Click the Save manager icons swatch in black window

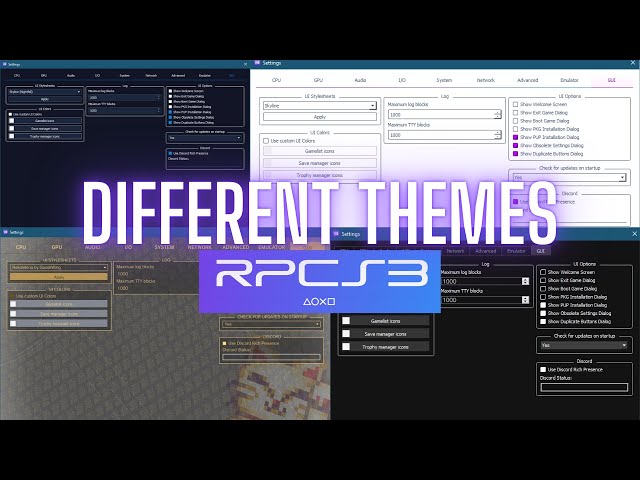point(346,334)
